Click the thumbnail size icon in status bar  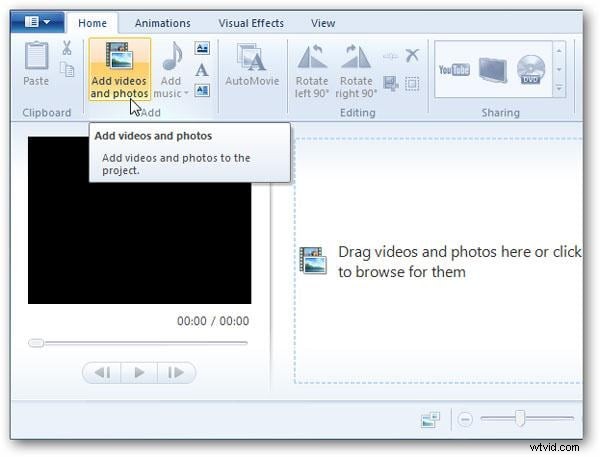pyautogui.click(x=430, y=419)
